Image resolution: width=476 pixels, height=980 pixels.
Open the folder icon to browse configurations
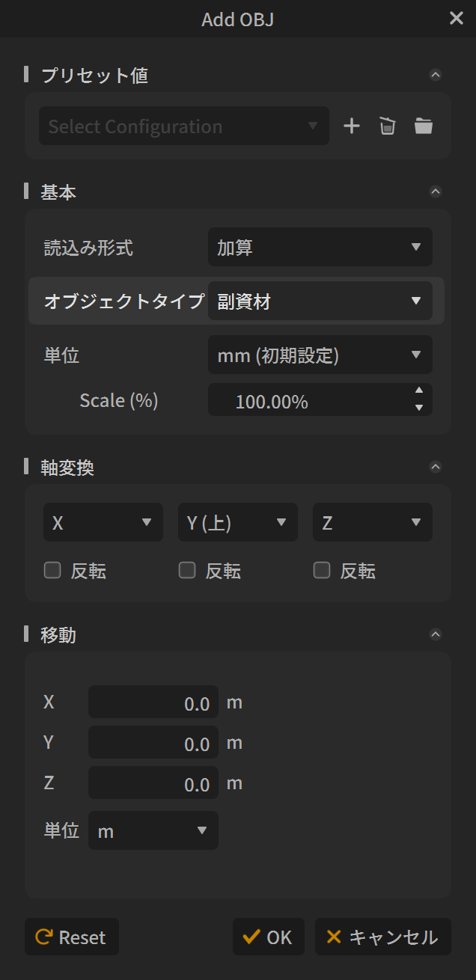[x=423, y=126]
